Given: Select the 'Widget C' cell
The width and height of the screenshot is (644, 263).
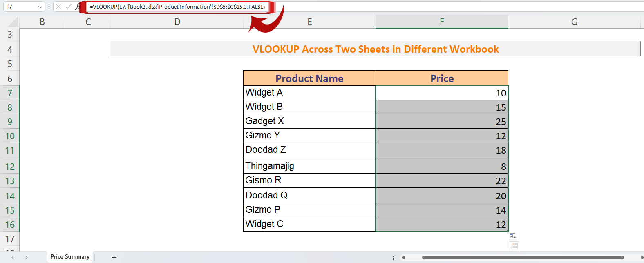Looking at the screenshot, I should (309, 224).
